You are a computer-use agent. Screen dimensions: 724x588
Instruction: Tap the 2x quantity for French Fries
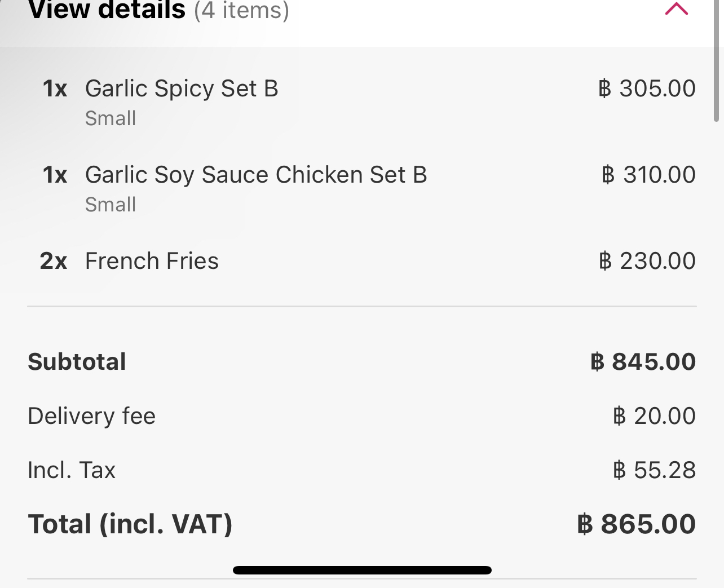point(54,261)
